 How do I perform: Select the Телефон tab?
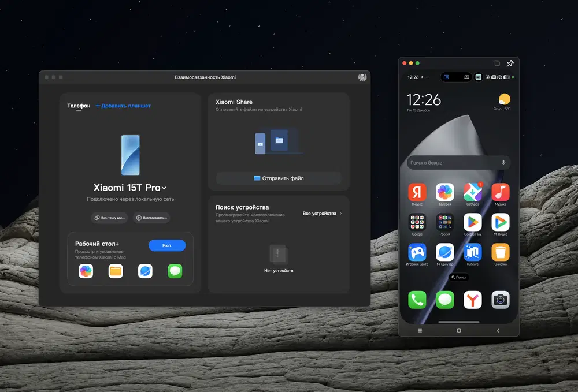[79, 106]
